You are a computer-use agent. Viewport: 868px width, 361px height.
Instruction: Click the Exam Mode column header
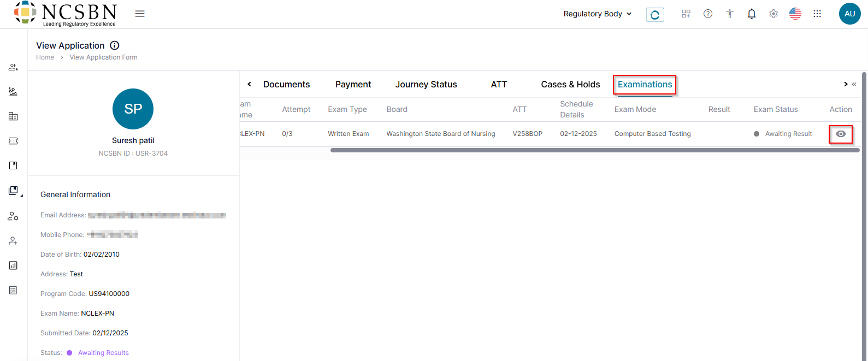click(635, 109)
